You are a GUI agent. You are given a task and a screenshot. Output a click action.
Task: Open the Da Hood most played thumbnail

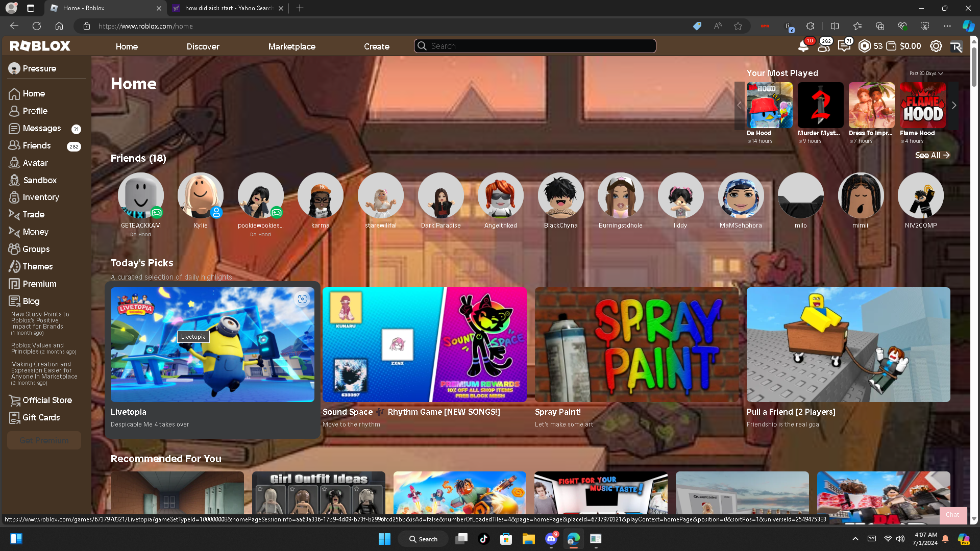(769, 105)
